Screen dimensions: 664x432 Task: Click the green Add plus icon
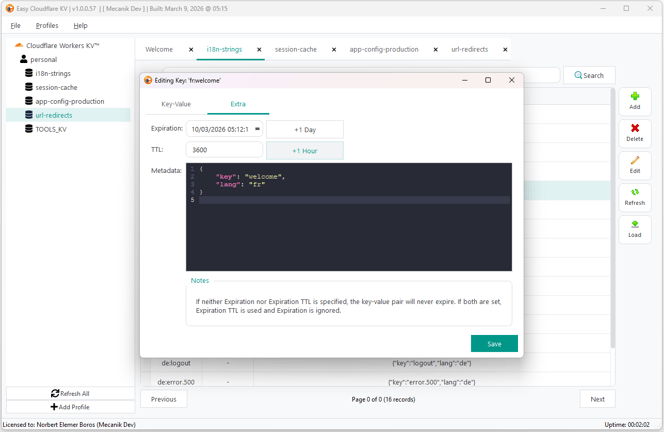click(634, 96)
